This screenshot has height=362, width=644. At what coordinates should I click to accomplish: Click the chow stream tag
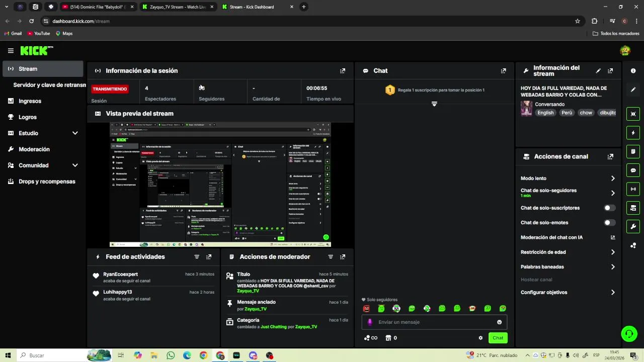[x=586, y=113]
